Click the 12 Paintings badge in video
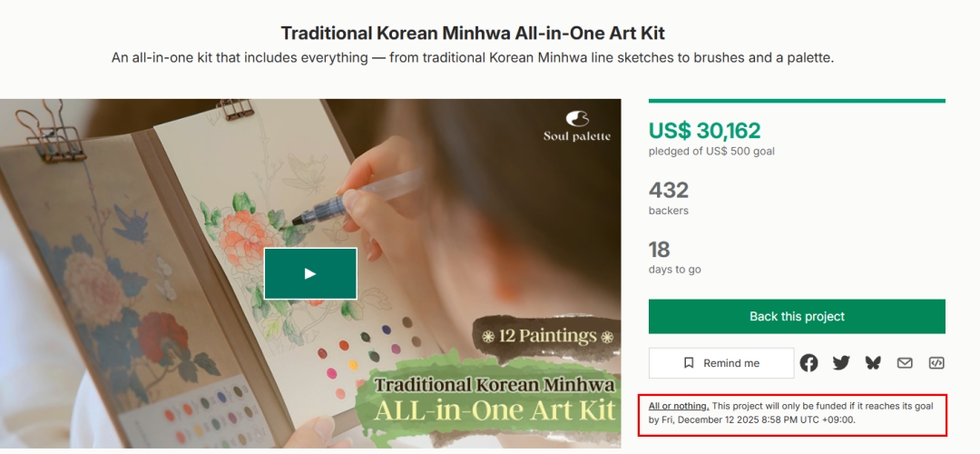 [546, 336]
